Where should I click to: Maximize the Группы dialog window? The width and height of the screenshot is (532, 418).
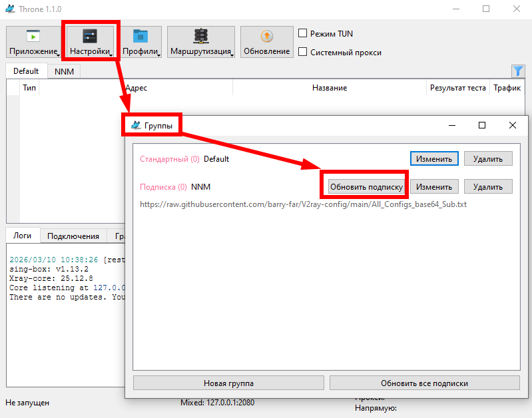coord(482,125)
